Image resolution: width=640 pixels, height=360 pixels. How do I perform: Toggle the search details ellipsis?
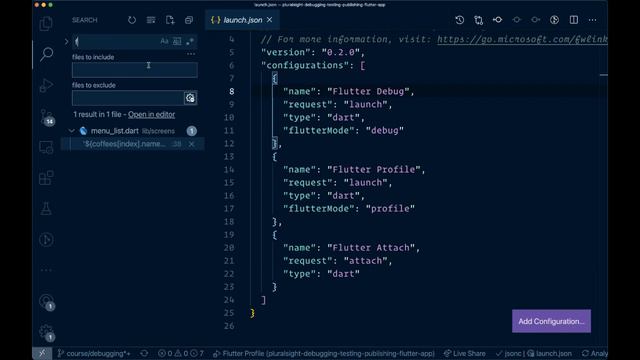click(x=191, y=54)
